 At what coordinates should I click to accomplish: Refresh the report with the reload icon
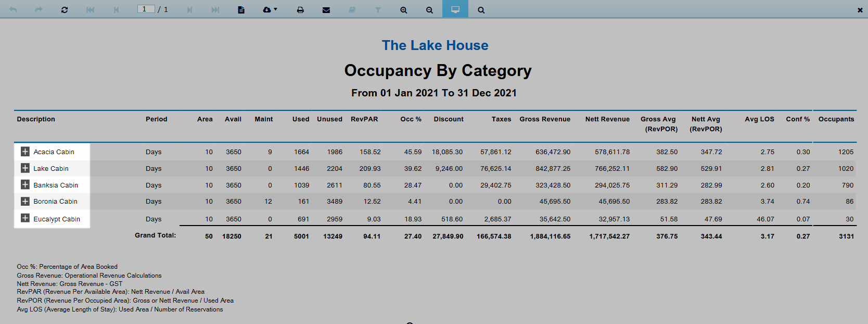(65, 10)
